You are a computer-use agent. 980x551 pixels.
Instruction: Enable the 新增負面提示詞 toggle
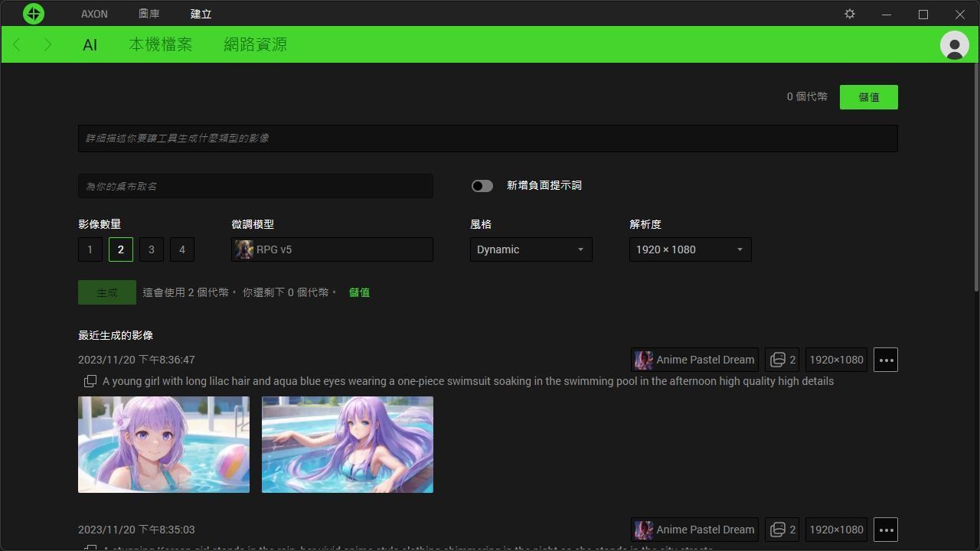(482, 185)
